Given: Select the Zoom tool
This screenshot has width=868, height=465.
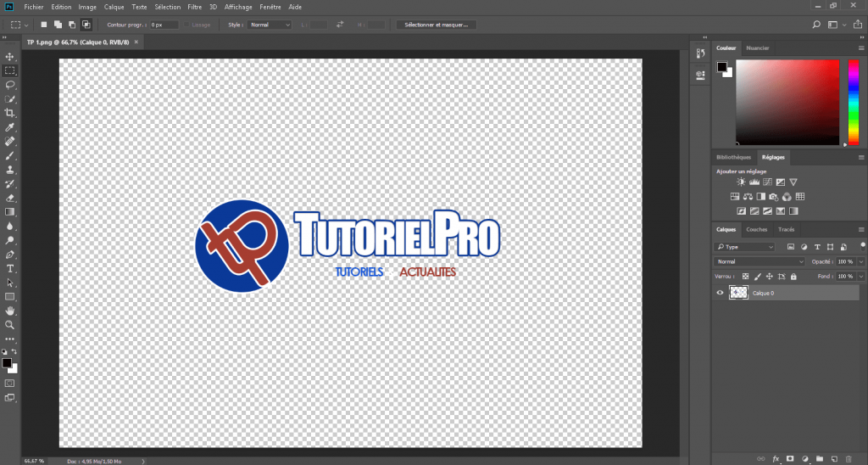Looking at the screenshot, I should point(9,325).
